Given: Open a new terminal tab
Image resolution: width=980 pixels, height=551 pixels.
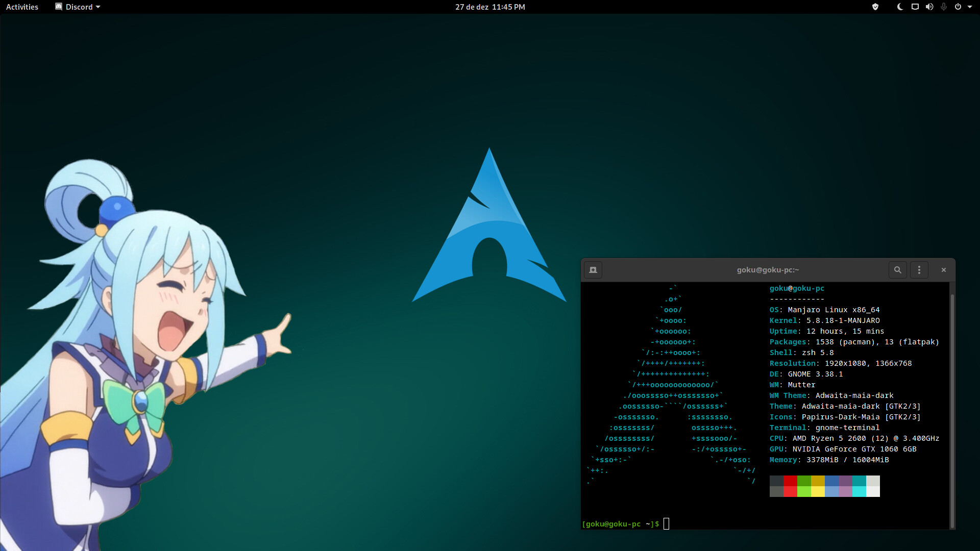Looking at the screenshot, I should (593, 270).
